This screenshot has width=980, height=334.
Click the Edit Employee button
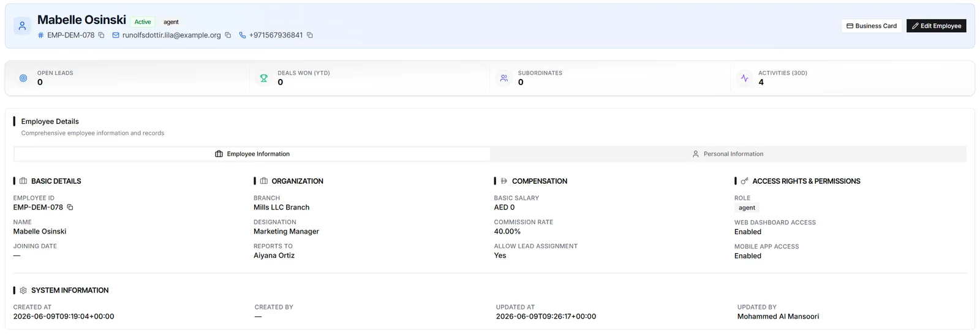pyautogui.click(x=936, y=26)
